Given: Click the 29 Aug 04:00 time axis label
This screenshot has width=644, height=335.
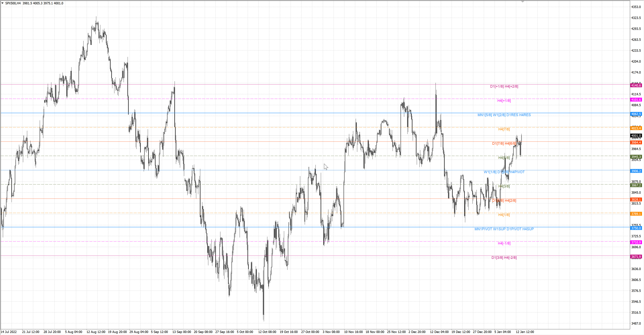Looking at the screenshot, I should (139, 332).
